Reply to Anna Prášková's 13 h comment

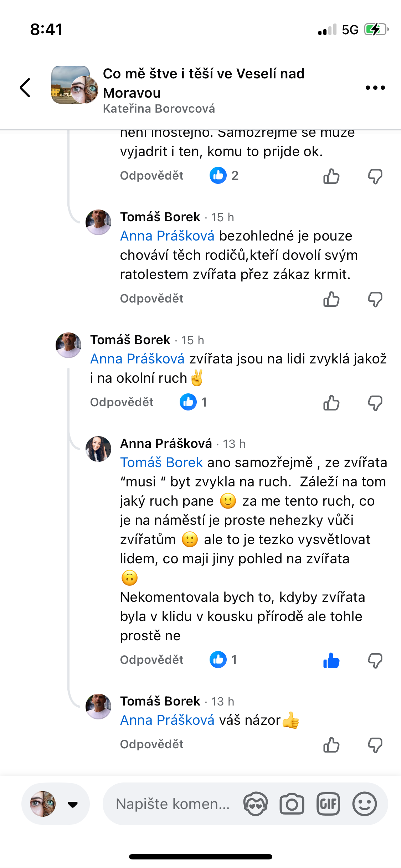151,660
